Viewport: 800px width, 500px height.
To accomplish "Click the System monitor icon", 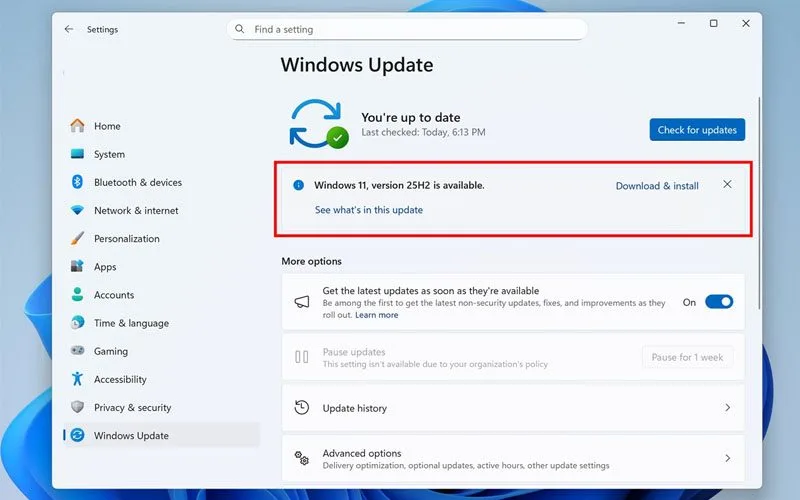I will [78, 154].
